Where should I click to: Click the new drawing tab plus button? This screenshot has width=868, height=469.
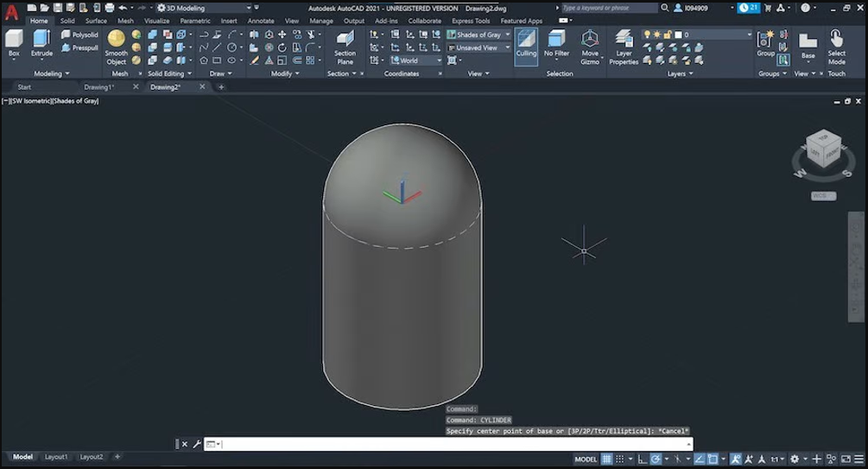(x=221, y=87)
